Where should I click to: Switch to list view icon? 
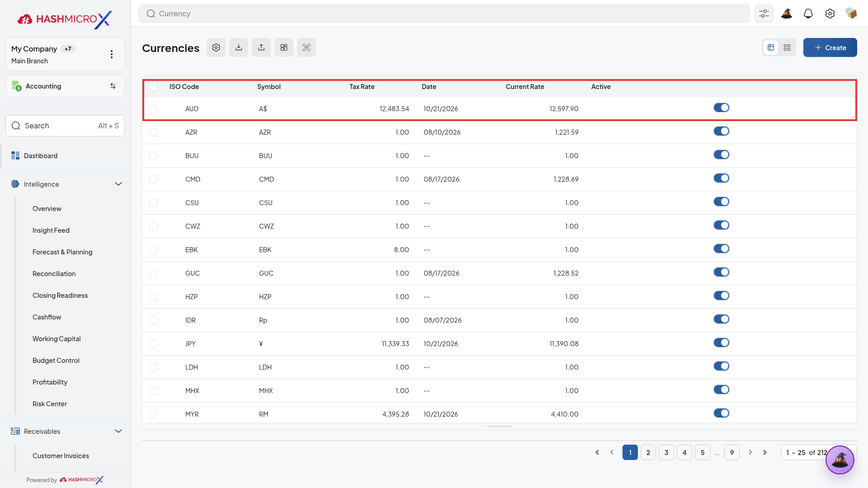(771, 47)
